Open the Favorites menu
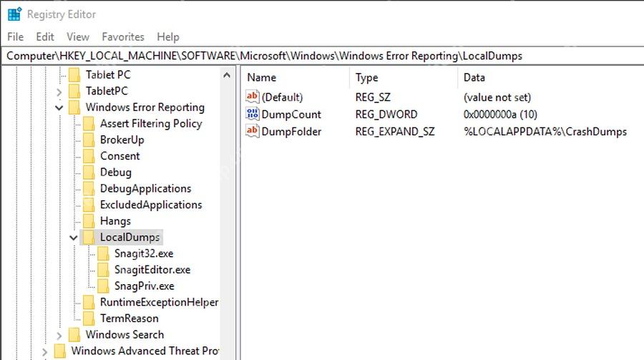This screenshot has height=360, width=644. click(123, 37)
